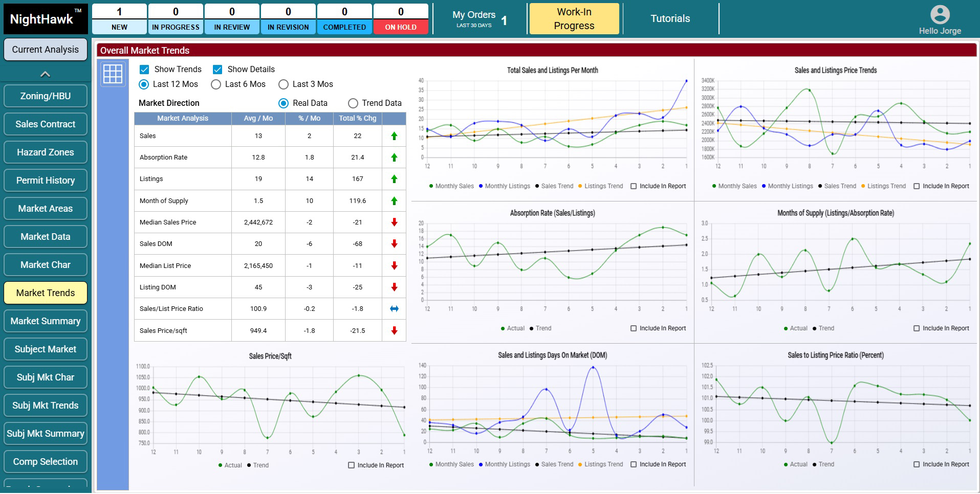The width and height of the screenshot is (980, 494).
Task: Click Median Sales Price value 2,442,672
Action: pos(258,222)
